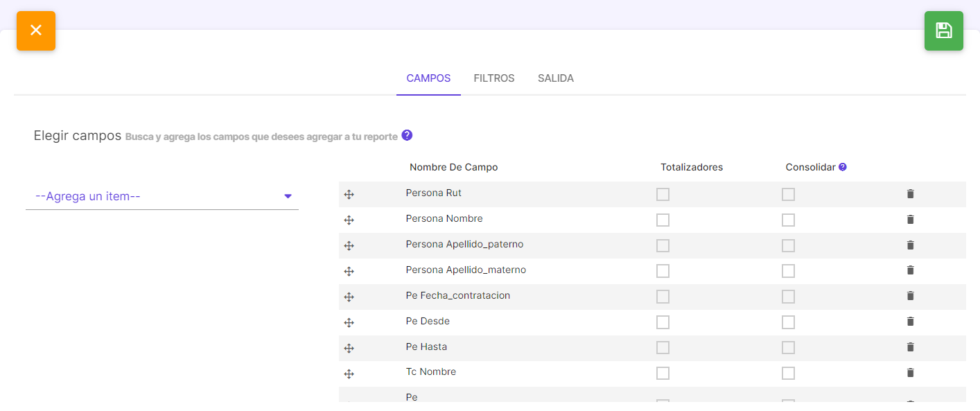Click move handle for Pe Hasta row
The image size is (980, 411).
pyautogui.click(x=349, y=349)
